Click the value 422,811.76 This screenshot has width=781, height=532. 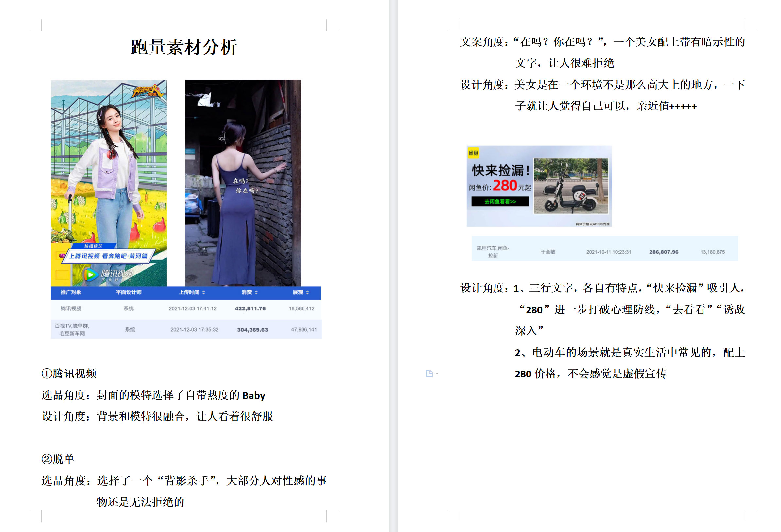(x=250, y=308)
